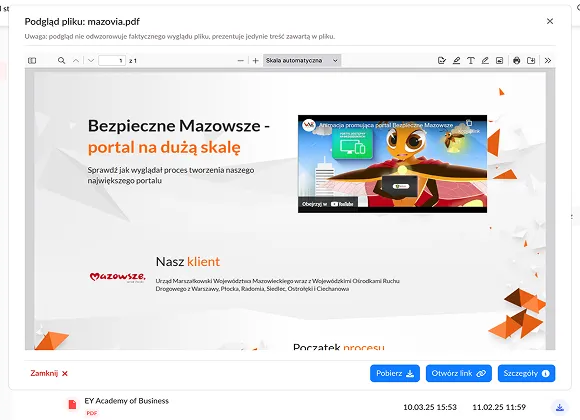Select the highlight annotation tool
The image size is (580, 420).
click(456, 60)
